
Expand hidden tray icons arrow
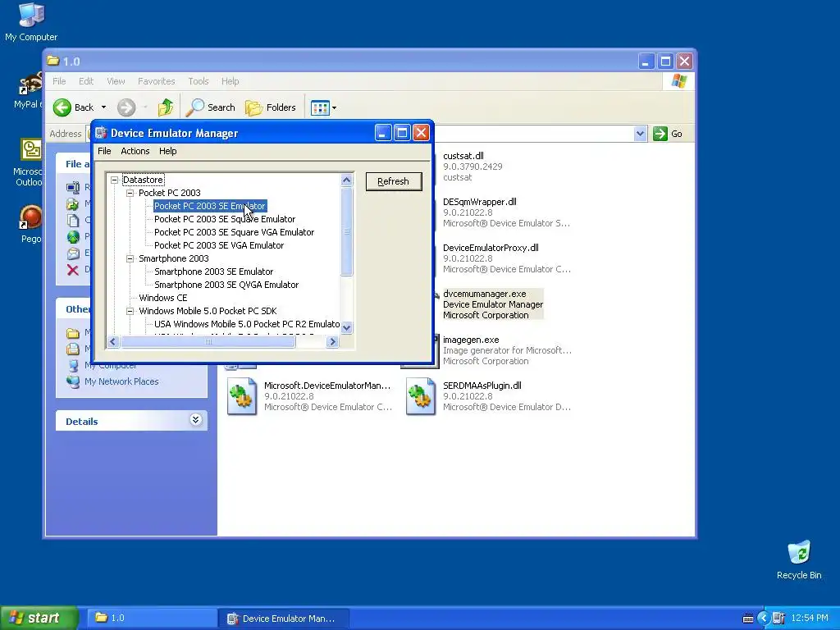pos(764,619)
